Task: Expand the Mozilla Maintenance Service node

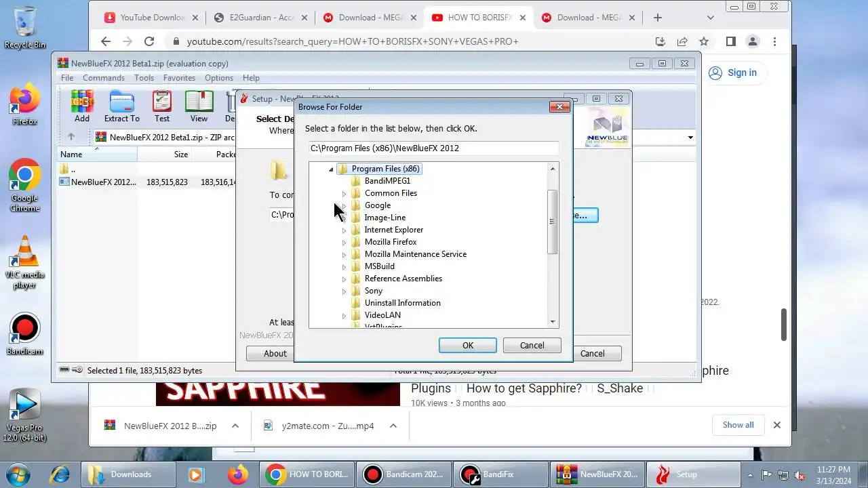Action: [344, 254]
